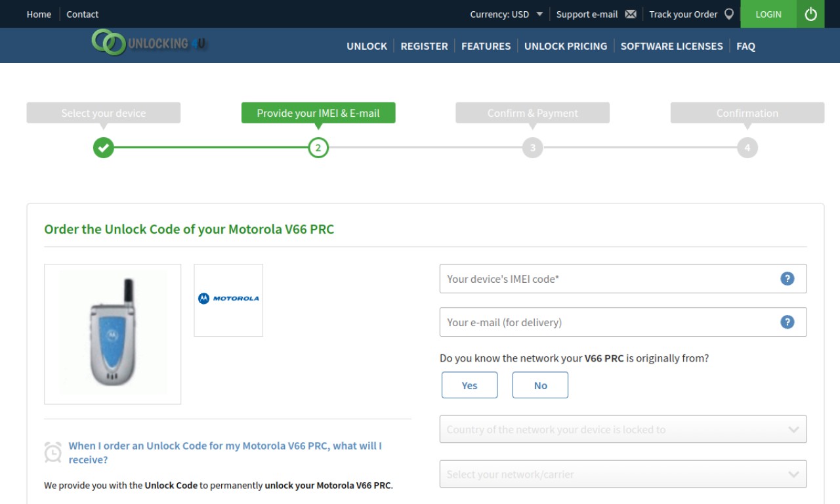The width and height of the screenshot is (840, 504).
Task: Click the IMEI code help question mark
Action: (x=787, y=279)
